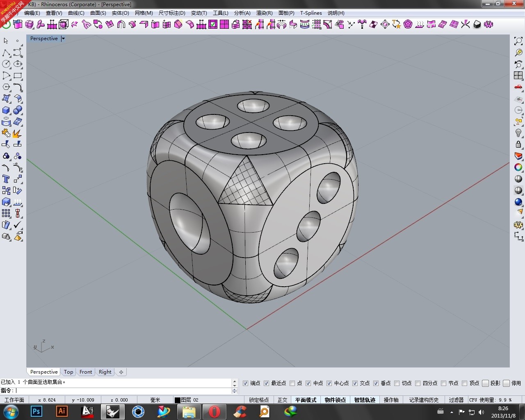This screenshot has width=525, height=420.
Task: Toggle the 端点 osnap checkbox
Action: 245,383
